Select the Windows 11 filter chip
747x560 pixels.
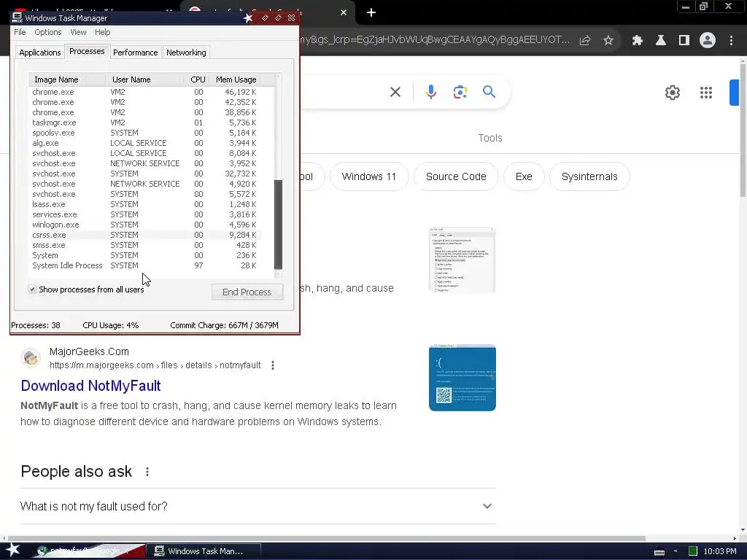point(368,176)
